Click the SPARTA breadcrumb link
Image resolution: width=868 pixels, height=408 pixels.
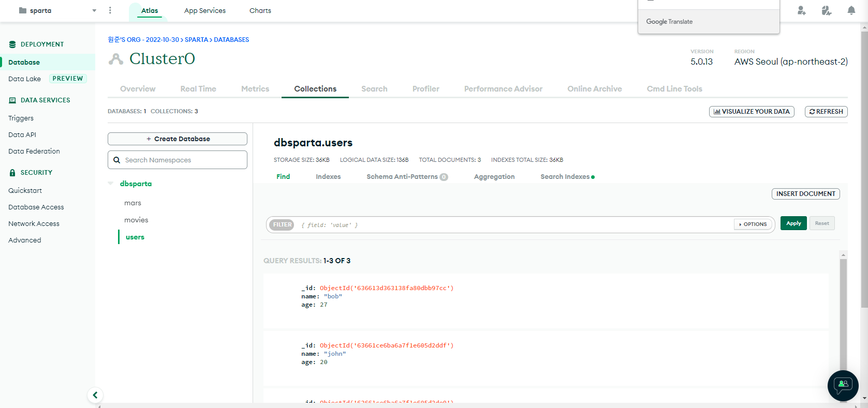pyautogui.click(x=196, y=40)
